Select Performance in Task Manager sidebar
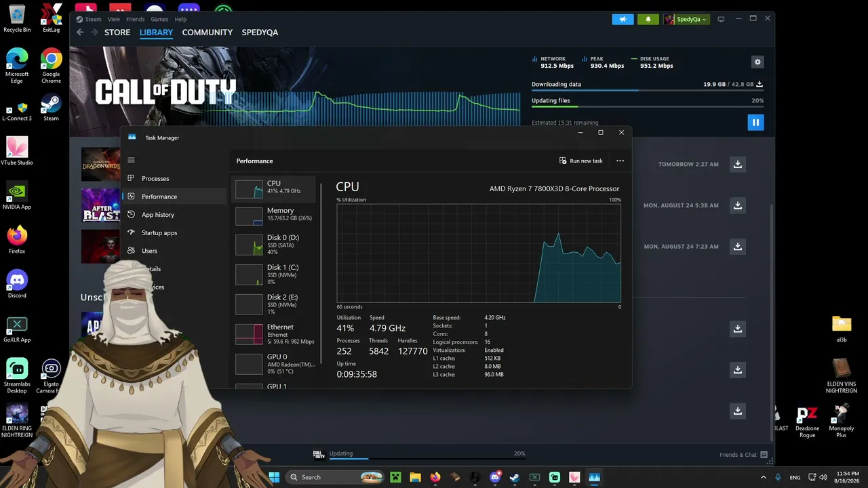Viewport: 868px width, 488px height. (174, 197)
